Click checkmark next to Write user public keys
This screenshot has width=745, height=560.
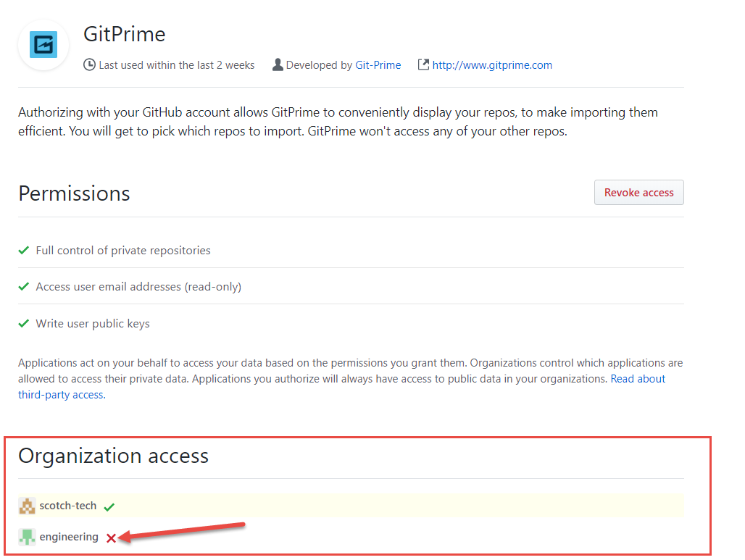24,323
